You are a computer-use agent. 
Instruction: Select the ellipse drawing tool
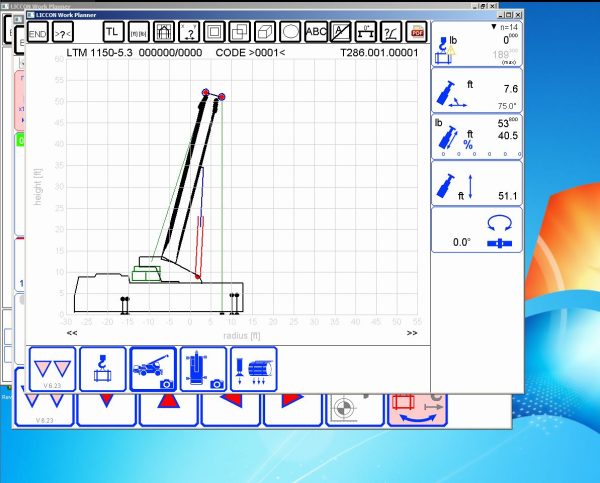point(290,32)
